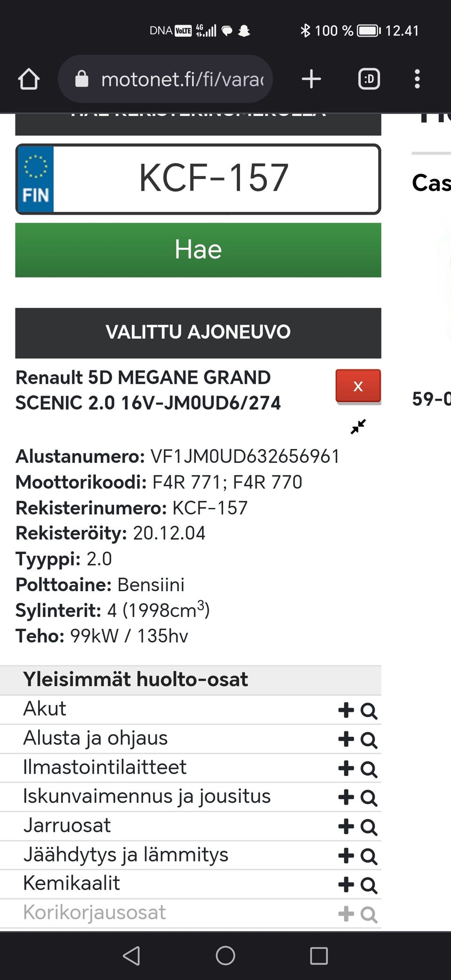The height and width of the screenshot is (980, 451).
Task: Collapse vehicle details using shrink arrows icon
Action: [358, 426]
